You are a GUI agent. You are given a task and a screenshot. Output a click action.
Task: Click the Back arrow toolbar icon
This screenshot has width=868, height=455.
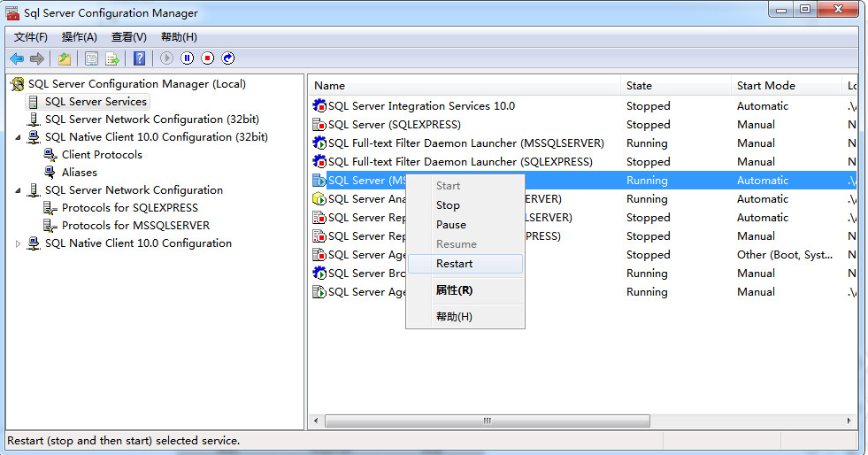coord(17,58)
